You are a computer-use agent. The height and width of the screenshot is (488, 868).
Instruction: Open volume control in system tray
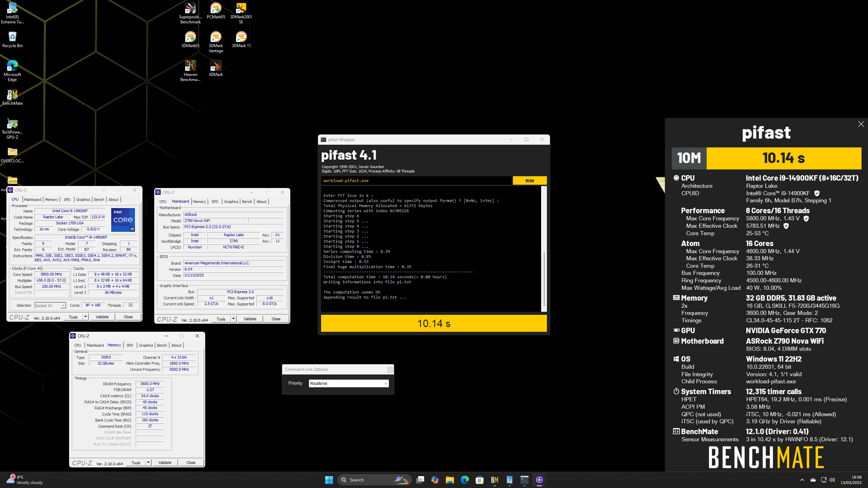[832, 480]
